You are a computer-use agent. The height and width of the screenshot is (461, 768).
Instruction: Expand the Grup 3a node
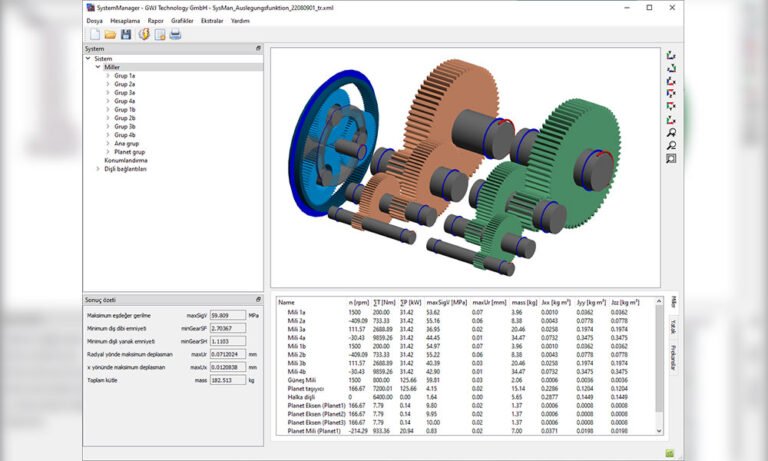pos(108,92)
